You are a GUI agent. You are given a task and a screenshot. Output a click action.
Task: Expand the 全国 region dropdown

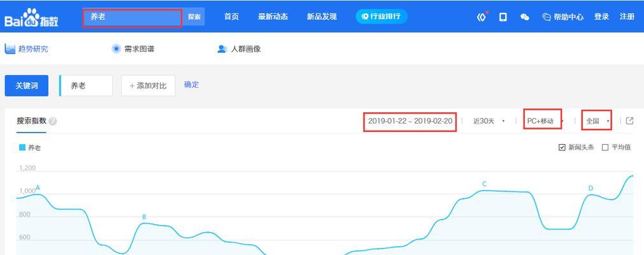point(597,120)
